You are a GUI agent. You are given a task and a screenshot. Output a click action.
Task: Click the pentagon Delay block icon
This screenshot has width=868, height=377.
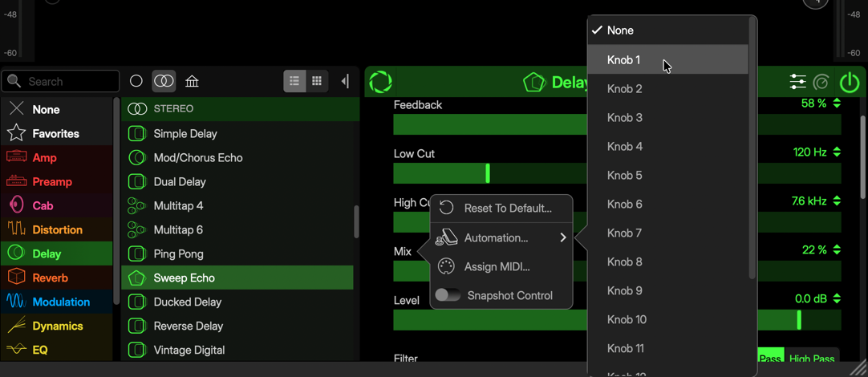click(x=534, y=83)
